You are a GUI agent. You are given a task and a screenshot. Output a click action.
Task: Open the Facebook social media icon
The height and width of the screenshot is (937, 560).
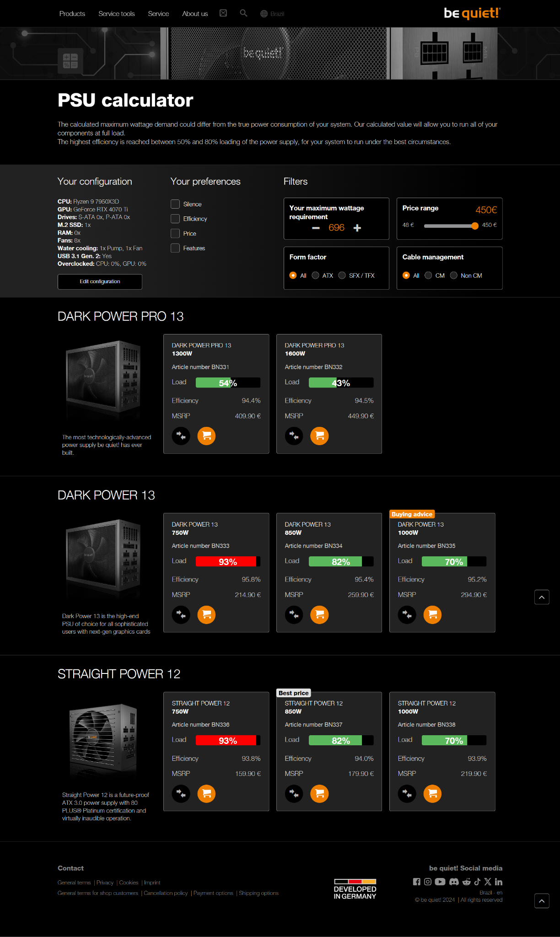tap(417, 882)
